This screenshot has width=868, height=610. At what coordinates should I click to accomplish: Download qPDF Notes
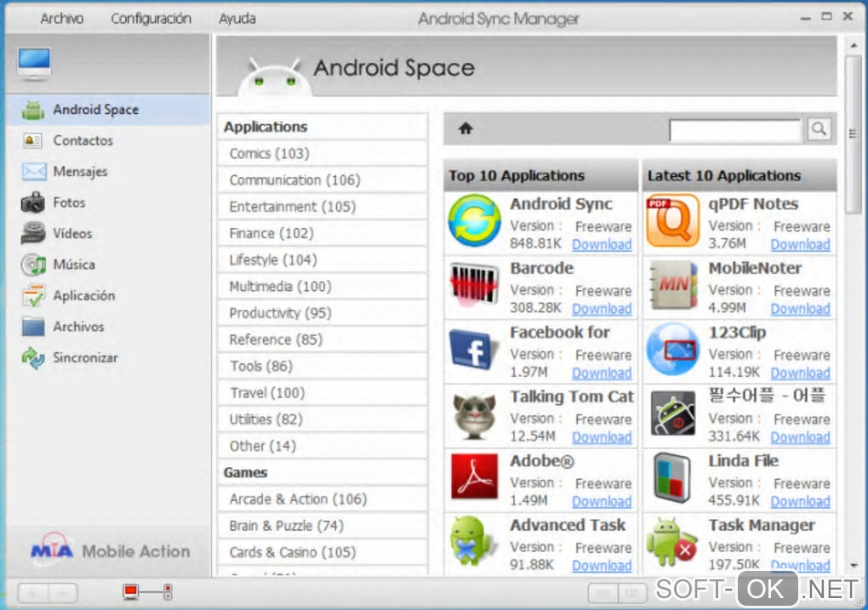801,244
